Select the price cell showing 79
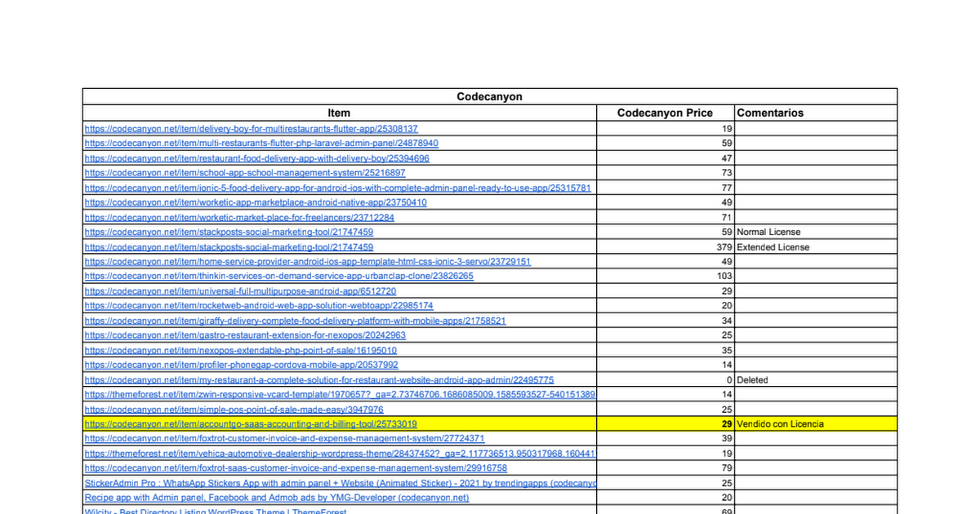980x514 pixels. tap(665, 467)
